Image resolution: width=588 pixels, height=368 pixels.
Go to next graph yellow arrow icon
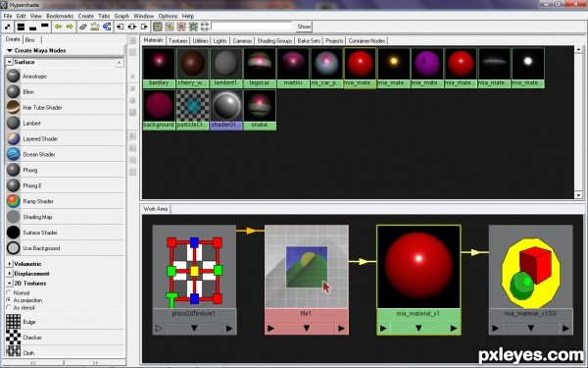[70, 26]
